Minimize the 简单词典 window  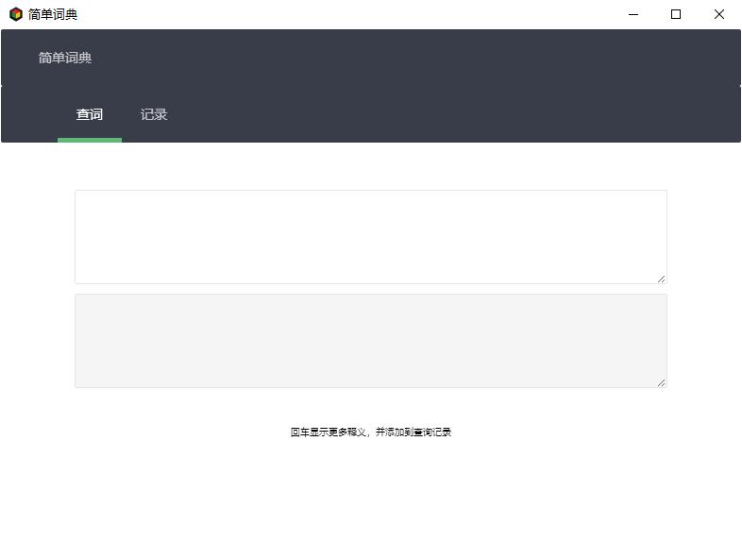633,14
